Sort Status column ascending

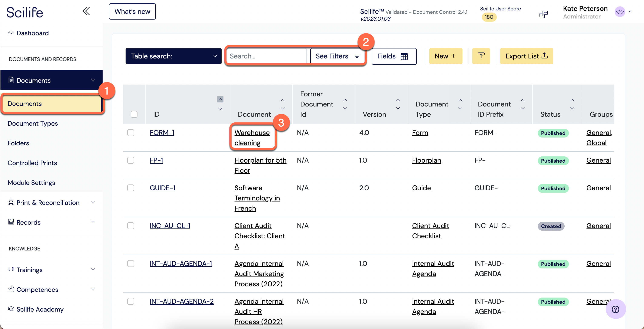(572, 100)
